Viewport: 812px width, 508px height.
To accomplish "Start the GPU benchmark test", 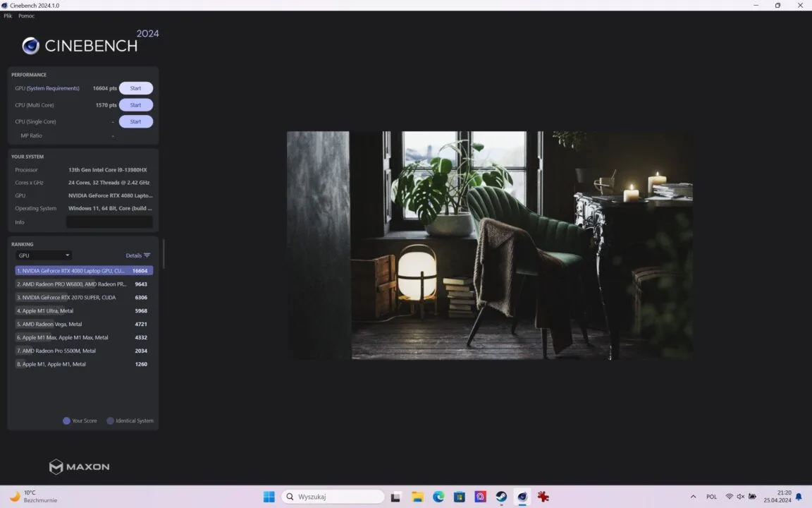I will [x=135, y=88].
